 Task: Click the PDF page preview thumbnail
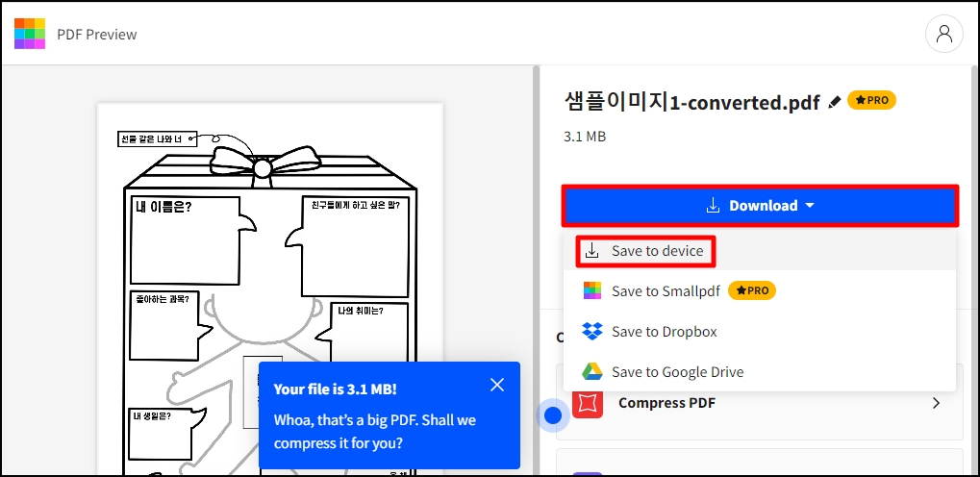click(270, 289)
